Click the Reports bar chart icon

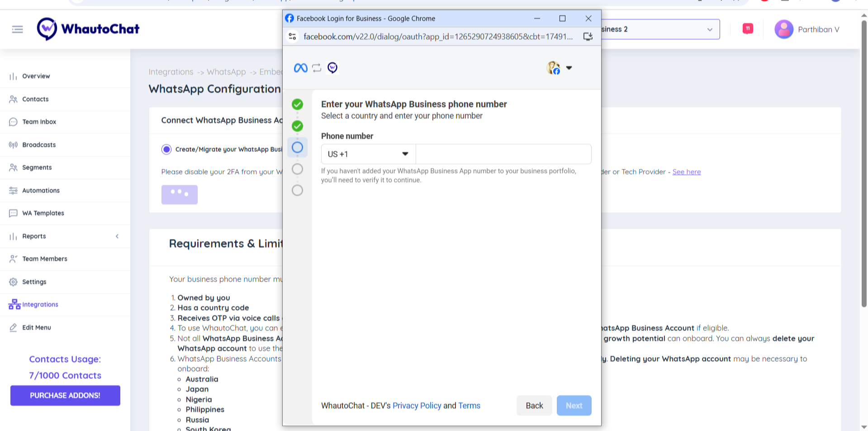[13, 237]
